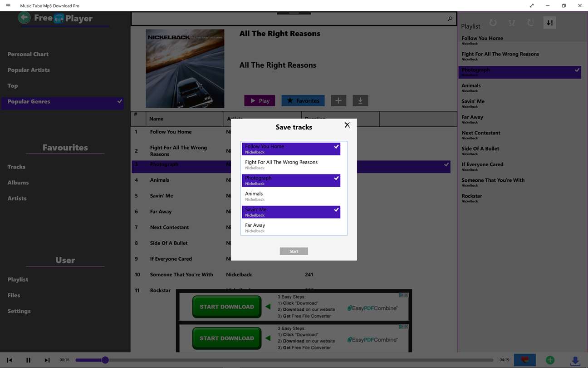Open Personal Chart in the sidebar
This screenshot has height=368, width=588.
pos(28,54)
